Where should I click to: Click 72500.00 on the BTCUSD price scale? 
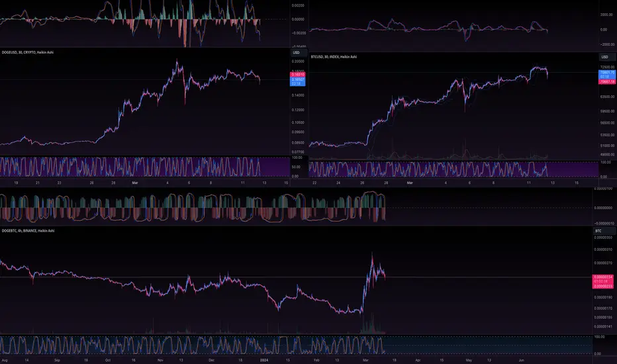click(607, 68)
